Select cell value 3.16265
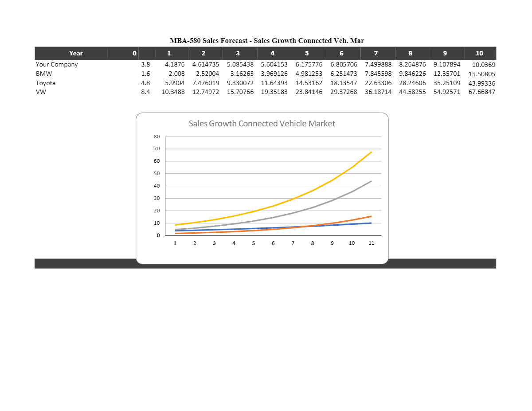 (x=242, y=74)
